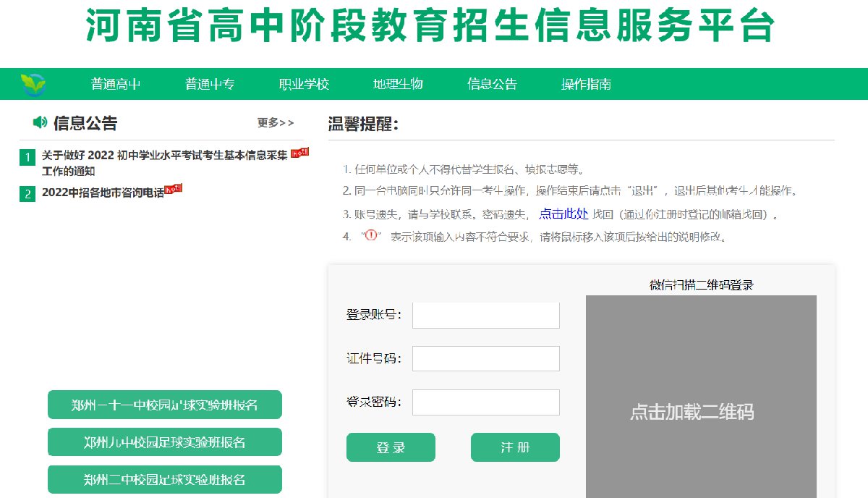Open the 普通高中 menu
Screen dimensions: 868x498
tap(116, 84)
